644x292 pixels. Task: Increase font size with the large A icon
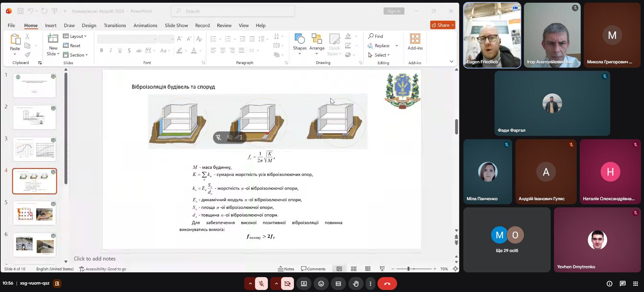click(180, 39)
